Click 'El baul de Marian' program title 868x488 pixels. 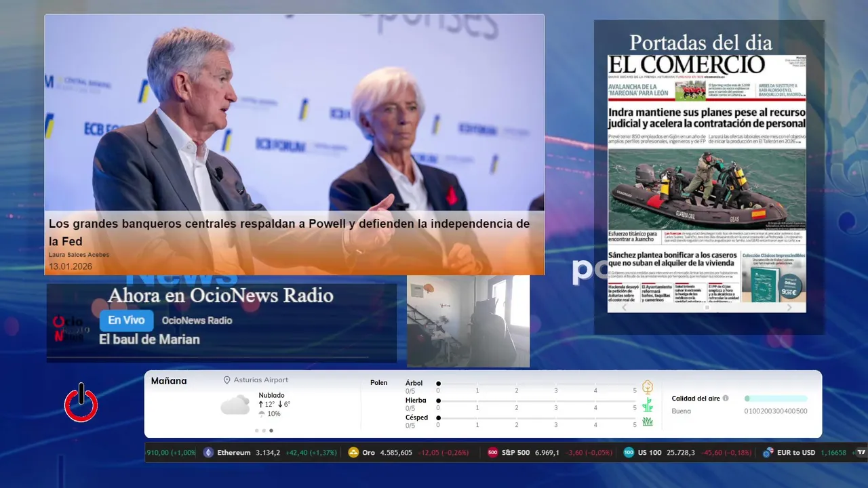149,340
